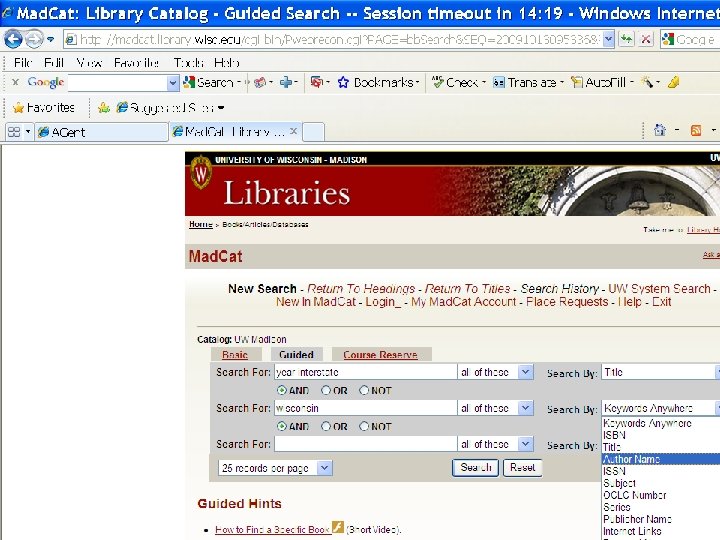720x540 pixels.
Task: Stop loading with the red X icon
Action: point(646,39)
